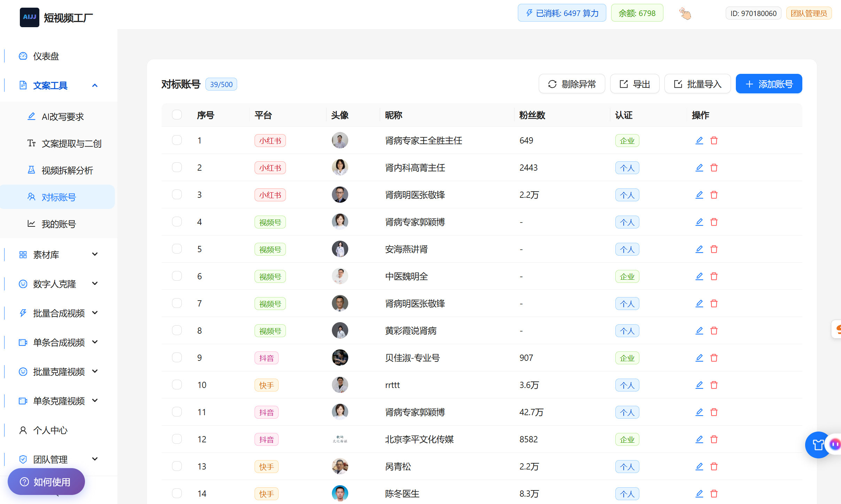841x504 pixels.
Task: Tick checkbox for row 3
Action: pyautogui.click(x=177, y=194)
